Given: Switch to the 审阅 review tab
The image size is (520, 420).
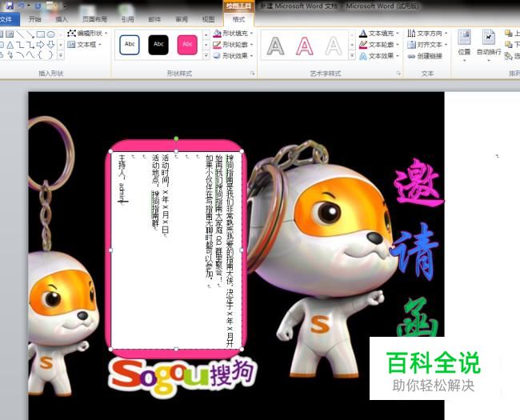Looking at the screenshot, I should (182, 19).
